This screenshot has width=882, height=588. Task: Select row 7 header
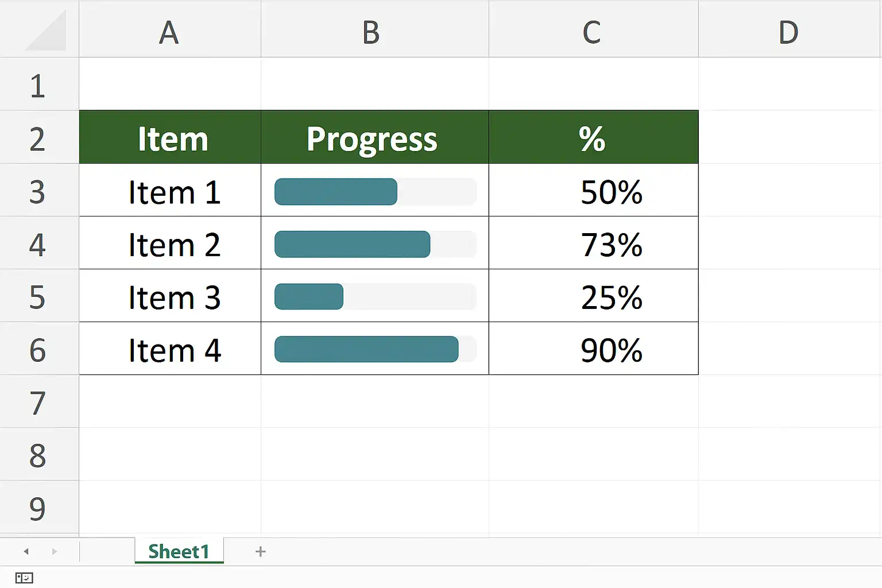tap(38, 403)
